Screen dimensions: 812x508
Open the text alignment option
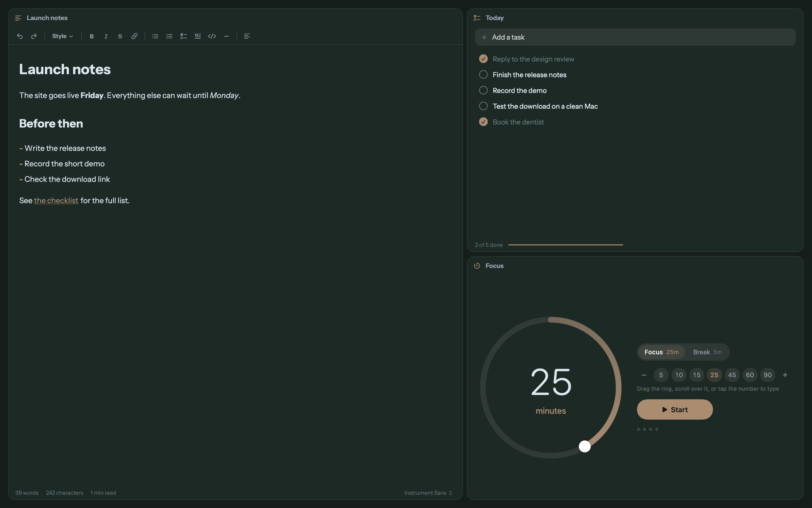(x=247, y=36)
